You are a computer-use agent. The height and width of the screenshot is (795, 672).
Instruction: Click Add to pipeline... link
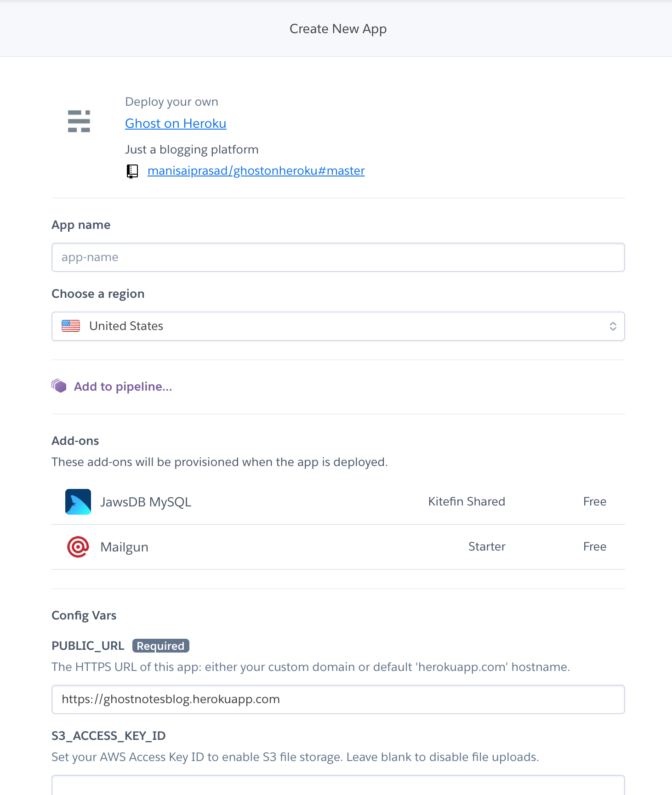(x=123, y=386)
